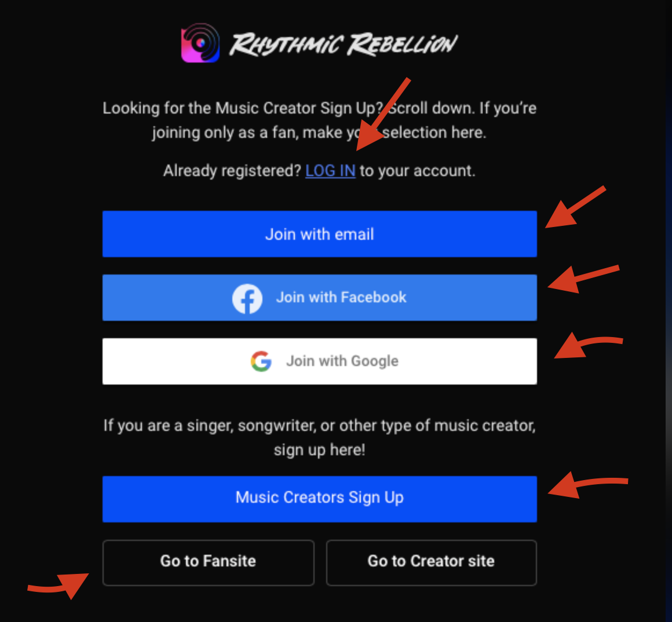Click the red arrow beside Join with email
Screen dimensions: 672x622
[x=575, y=207]
